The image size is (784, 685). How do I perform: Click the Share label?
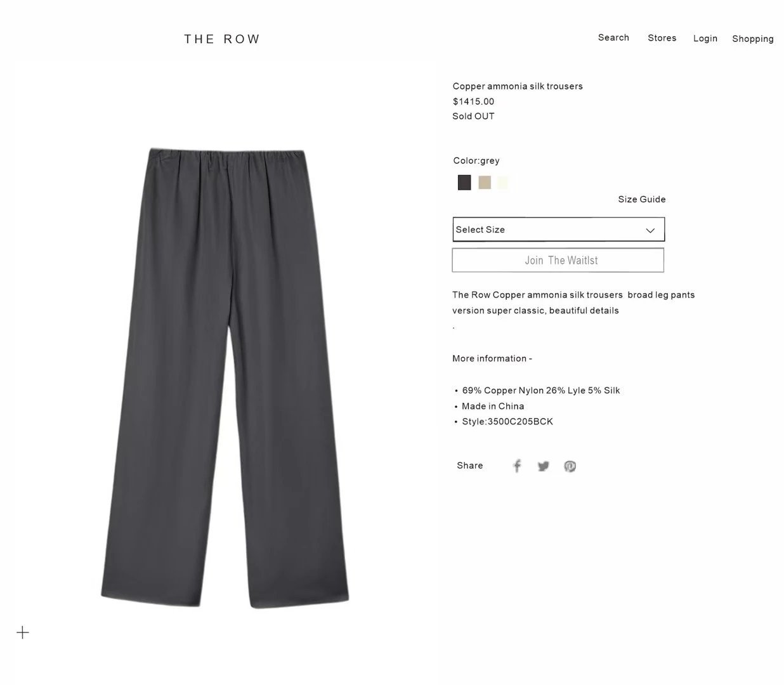(470, 466)
